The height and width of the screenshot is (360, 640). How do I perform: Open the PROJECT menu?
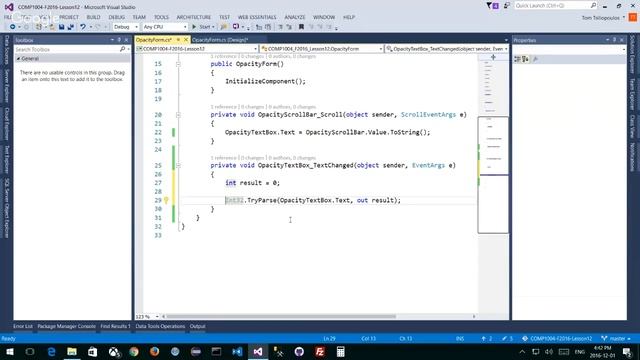69,17
